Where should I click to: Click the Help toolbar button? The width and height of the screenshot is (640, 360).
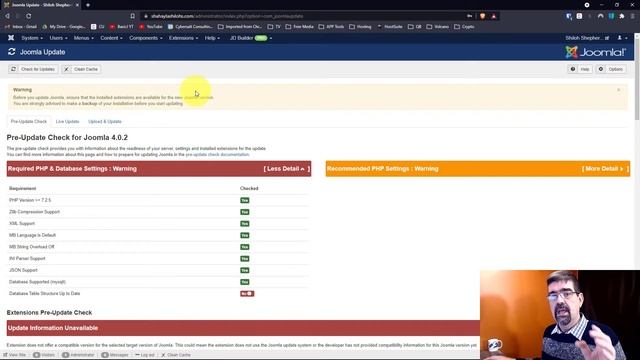click(x=580, y=69)
